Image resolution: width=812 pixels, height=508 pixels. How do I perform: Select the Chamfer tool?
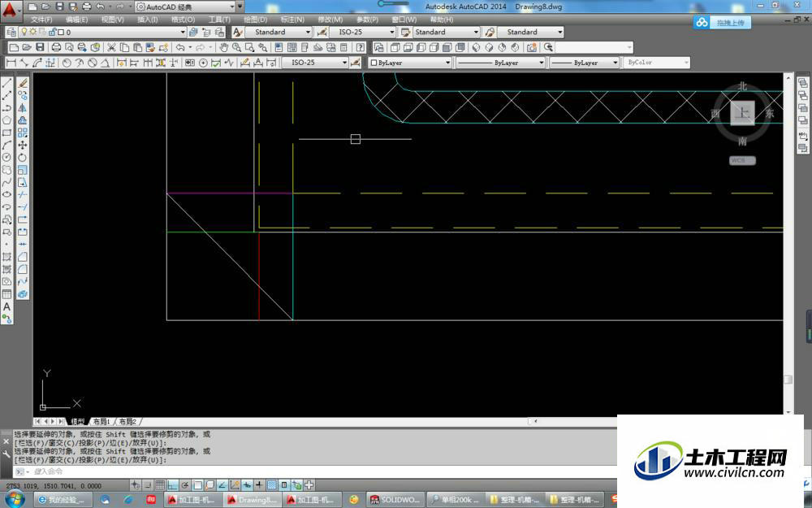23,257
